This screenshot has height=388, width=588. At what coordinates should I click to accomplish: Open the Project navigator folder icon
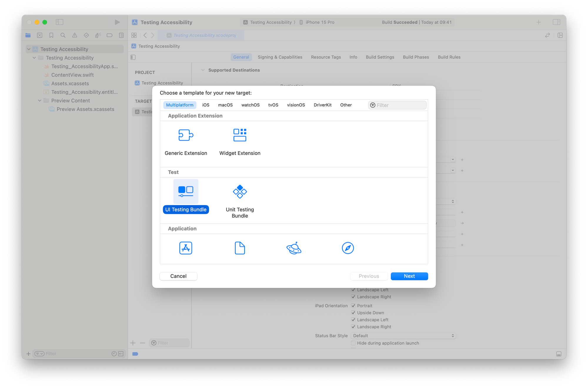tap(28, 35)
